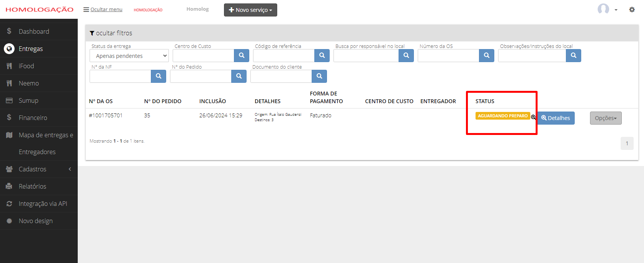Click Detalhes button for order 35
644x263 pixels.
[x=556, y=118]
